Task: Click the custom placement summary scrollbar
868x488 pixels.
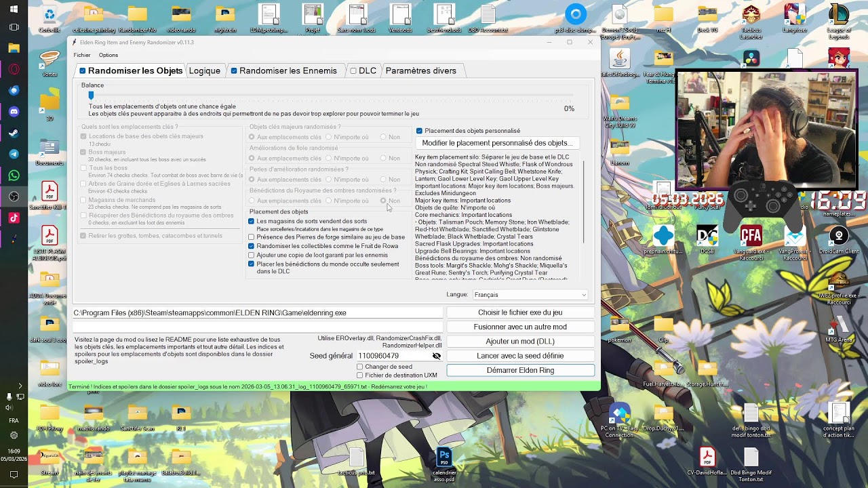Action: pos(584,201)
